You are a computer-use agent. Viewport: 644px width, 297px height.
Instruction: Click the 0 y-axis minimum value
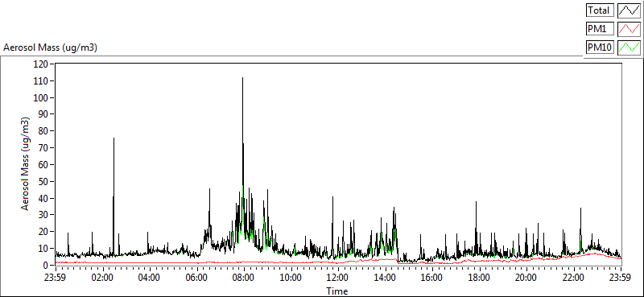(x=46, y=266)
